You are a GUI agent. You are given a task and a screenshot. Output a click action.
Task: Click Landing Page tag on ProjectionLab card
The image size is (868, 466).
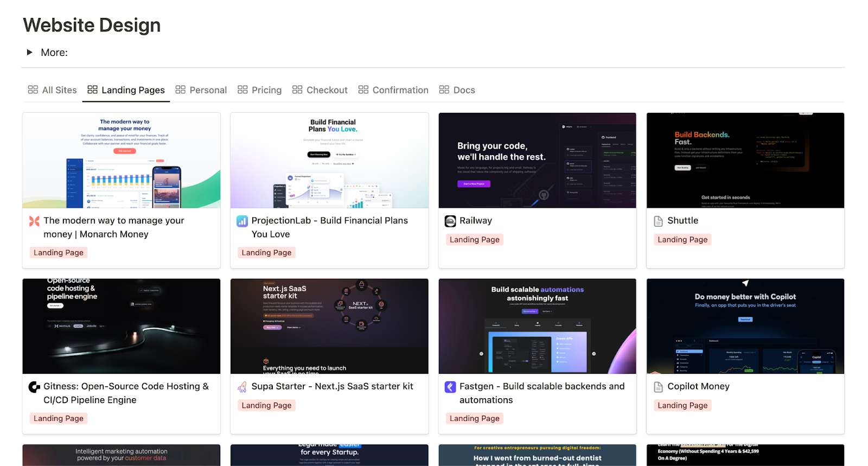click(266, 253)
